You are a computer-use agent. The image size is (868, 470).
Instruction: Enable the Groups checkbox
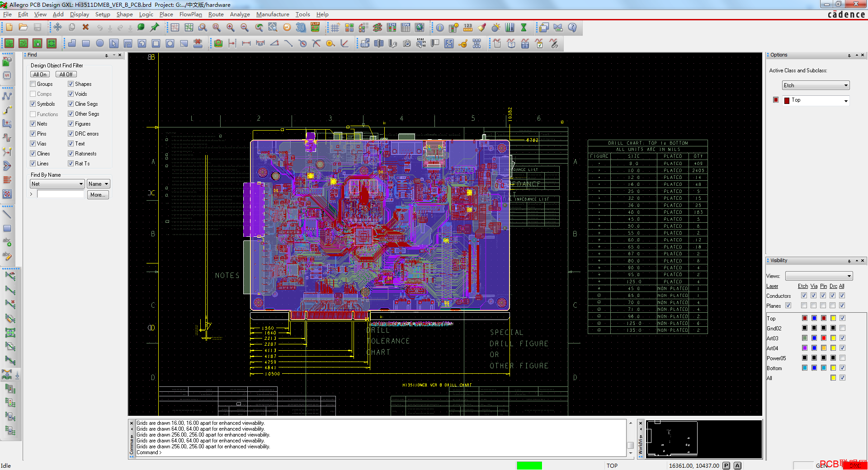[33, 84]
